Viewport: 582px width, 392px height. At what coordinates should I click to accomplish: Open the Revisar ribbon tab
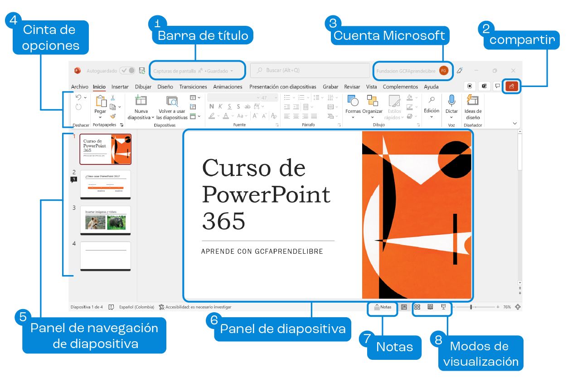352,87
